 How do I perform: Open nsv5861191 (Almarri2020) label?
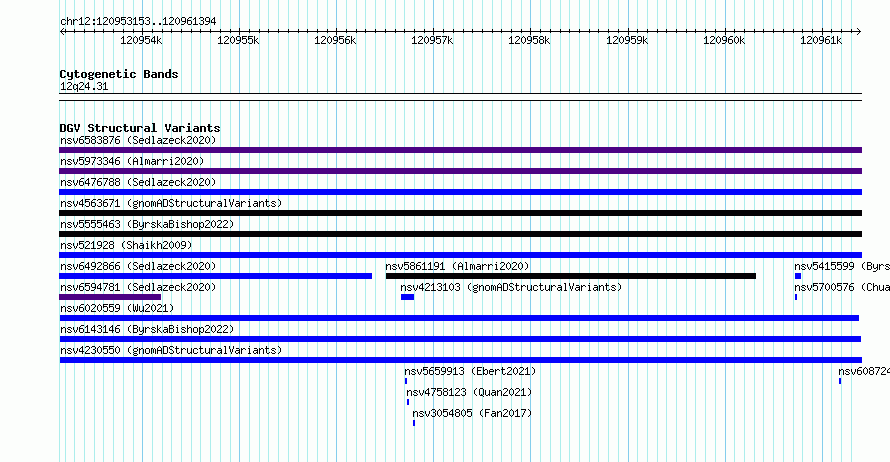click(457, 266)
